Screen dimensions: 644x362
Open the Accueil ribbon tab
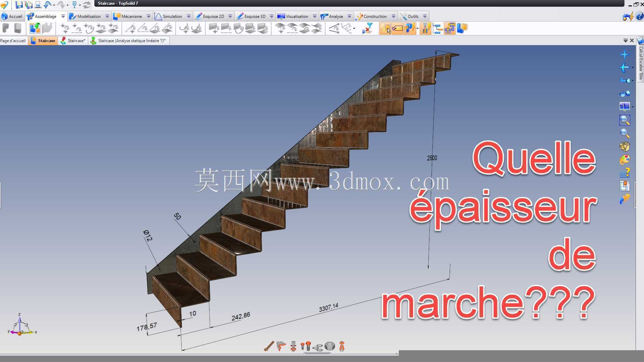point(12,16)
